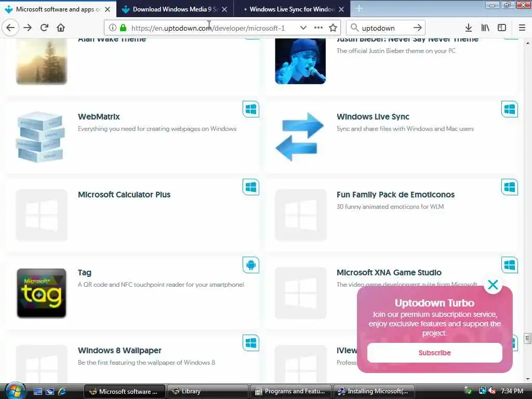The width and height of the screenshot is (532, 399).
Task: Click Android platform icon on Tag card
Action: (251, 265)
